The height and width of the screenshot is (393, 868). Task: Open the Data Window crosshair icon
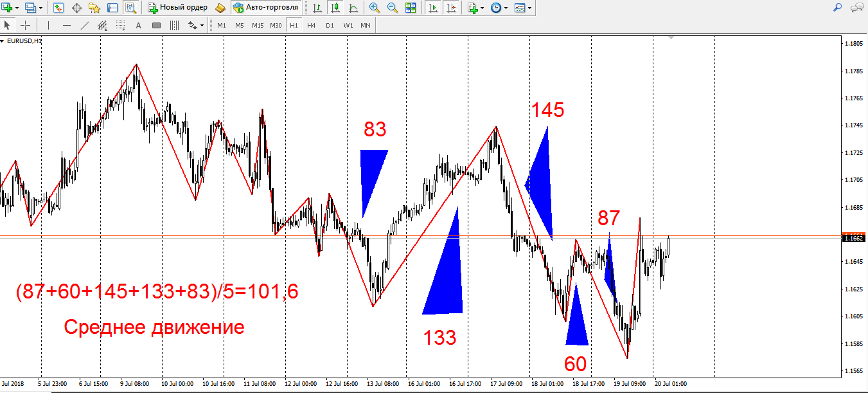(x=76, y=8)
